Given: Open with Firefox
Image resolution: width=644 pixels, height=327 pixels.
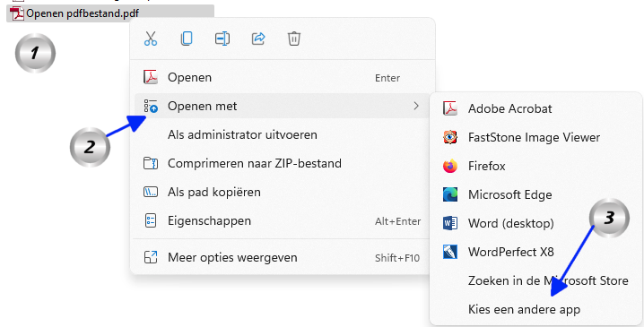Looking at the screenshot, I should [535, 166].
